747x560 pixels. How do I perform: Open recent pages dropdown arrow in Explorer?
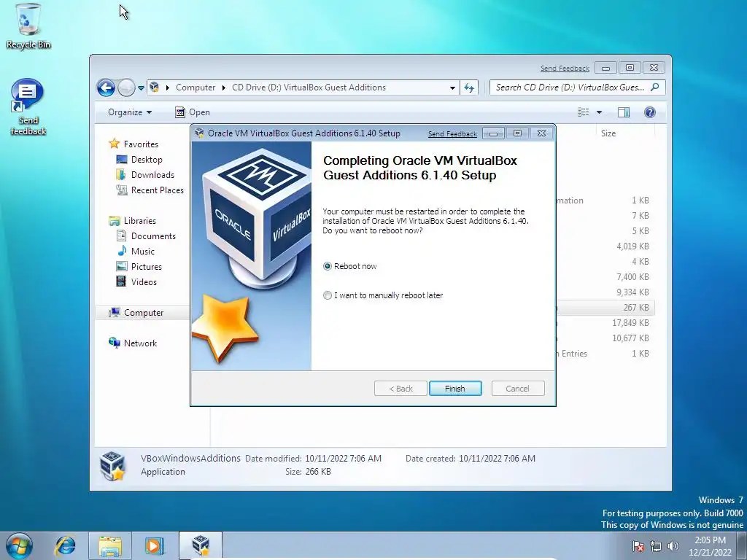point(141,88)
